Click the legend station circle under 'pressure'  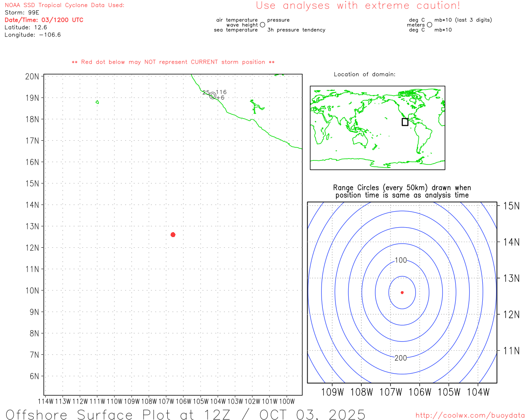[262, 25]
